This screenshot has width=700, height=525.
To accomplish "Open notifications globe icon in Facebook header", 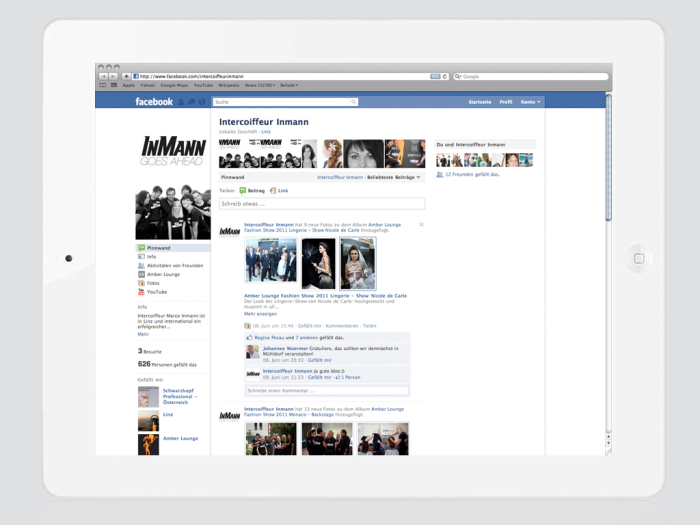I will click(x=202, y=102).
